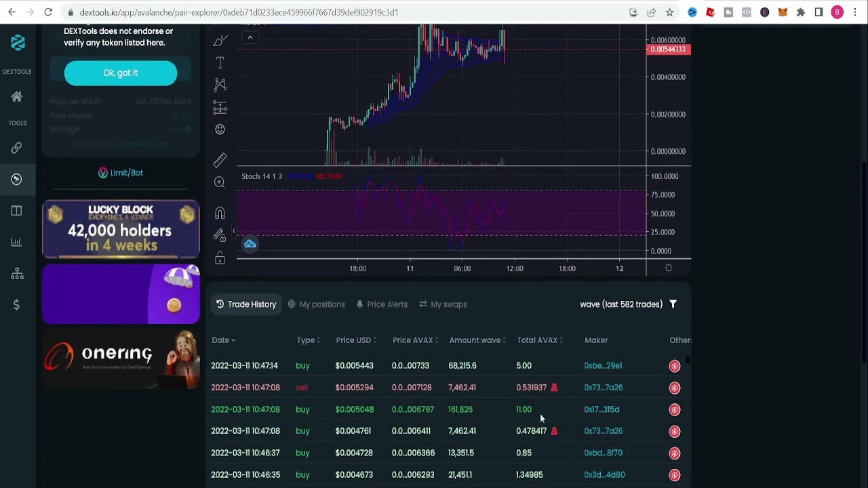
Task: Toggle stay-in-drawing-mode pencil lock
Action: click(x=220, y=235)
